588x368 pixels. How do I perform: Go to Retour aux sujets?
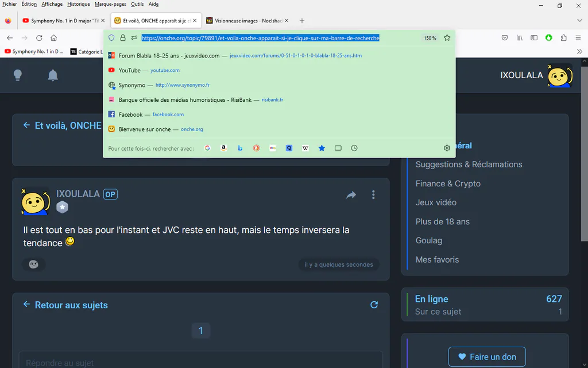pos(71,305)
